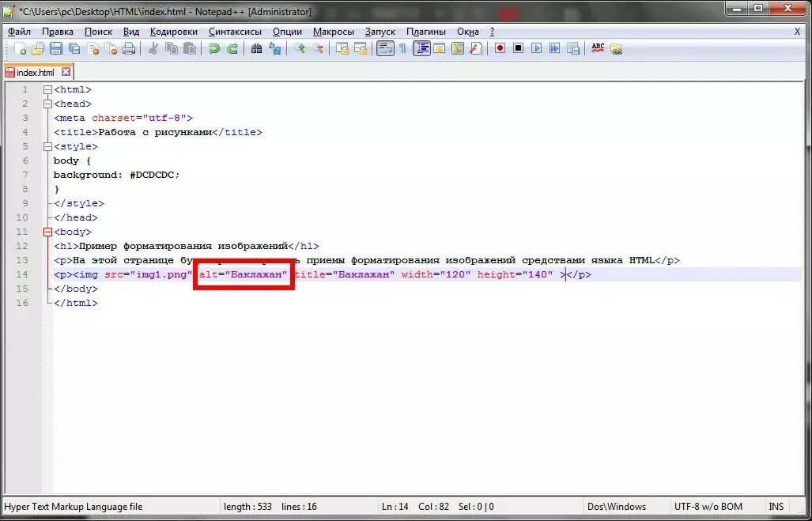This screenshot has width=812, height=521.
Task: Click line number 7 in the margin
Action: tap(25, 175)
